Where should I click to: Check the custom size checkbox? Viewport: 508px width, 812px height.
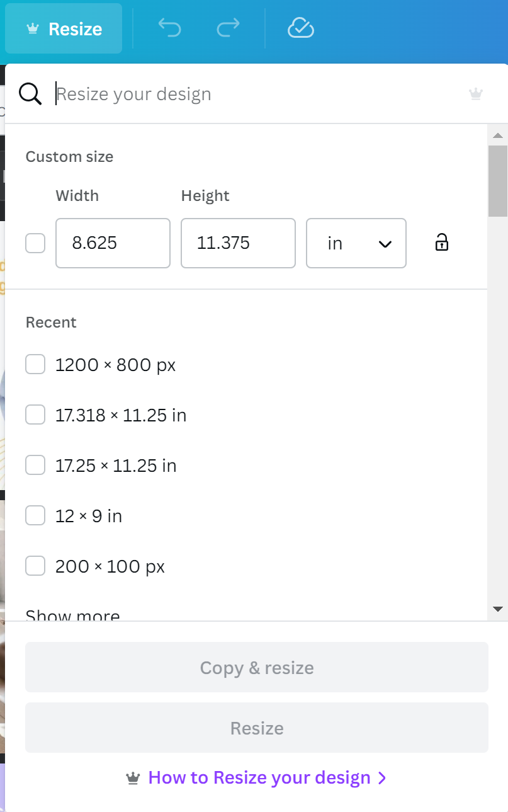35,243
